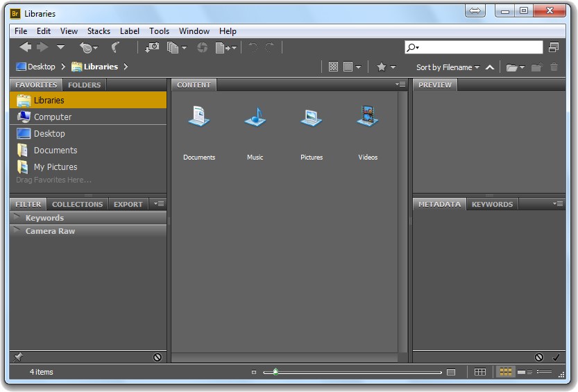Clear filter icon in Filter panel

coord(158,357)
